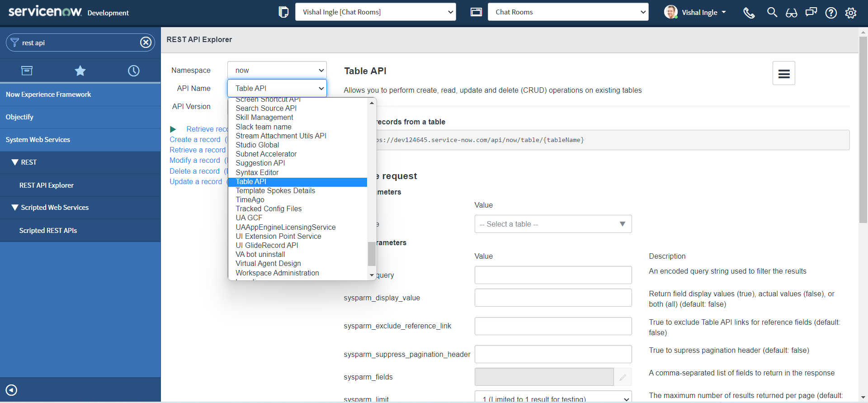
Task: Click Retrieve a record link
Action: [x=198, y=150]
